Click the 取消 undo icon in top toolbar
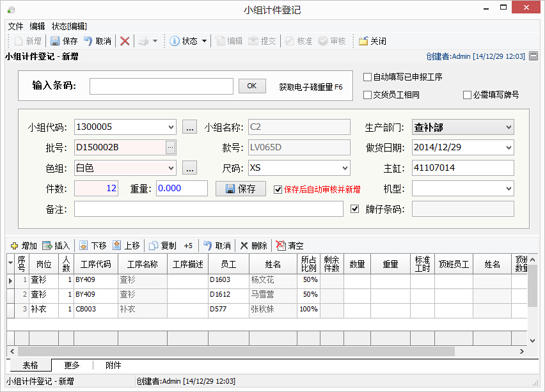 (x=88, y=41)
